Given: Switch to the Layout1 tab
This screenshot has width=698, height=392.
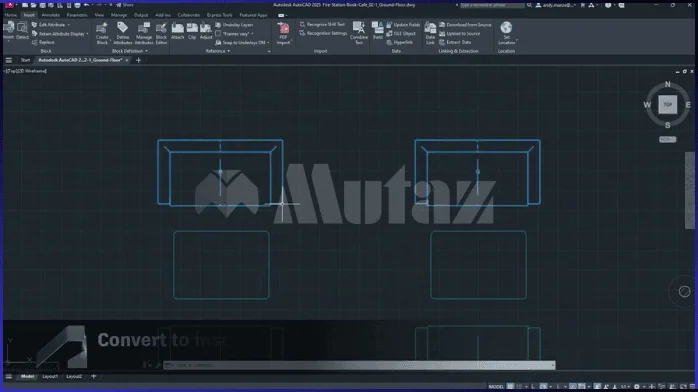Looking at the screenshot, I should 50,376.
